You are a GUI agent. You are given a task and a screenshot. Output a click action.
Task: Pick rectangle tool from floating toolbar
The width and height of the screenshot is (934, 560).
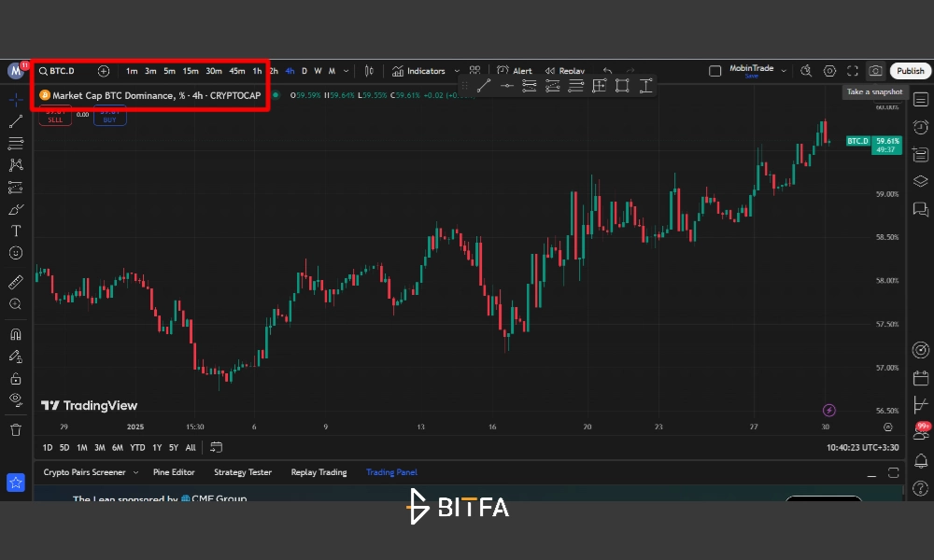click(622, 86)
